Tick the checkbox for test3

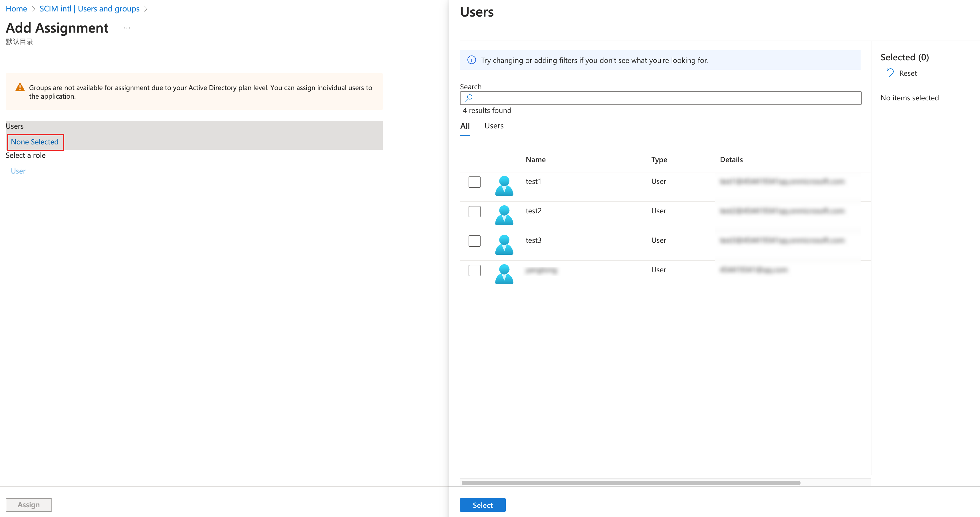[x=474, y=241]
